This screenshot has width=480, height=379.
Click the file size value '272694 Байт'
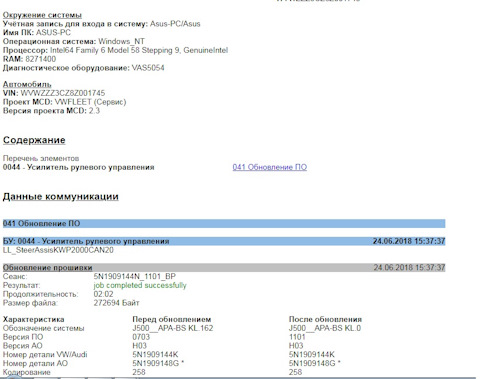116,303
